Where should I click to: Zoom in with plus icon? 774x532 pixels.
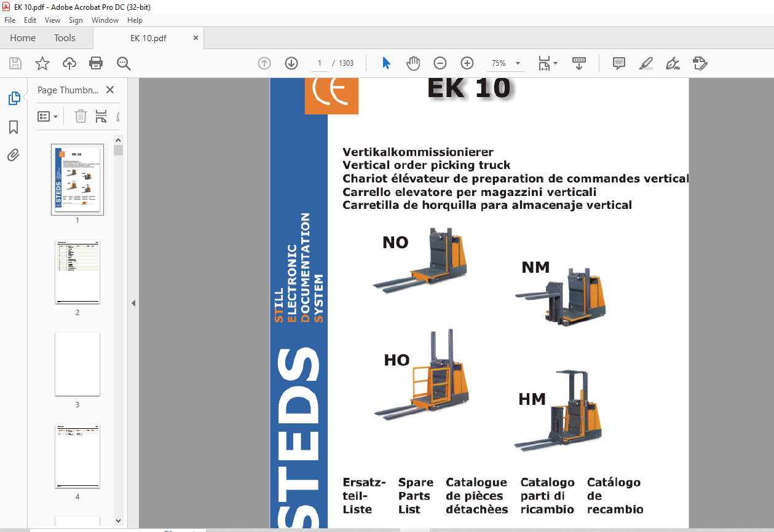(x=467, y=63)
